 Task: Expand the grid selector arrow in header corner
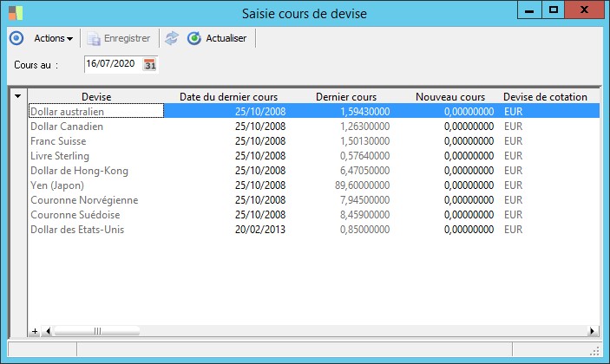coord(18,96)
